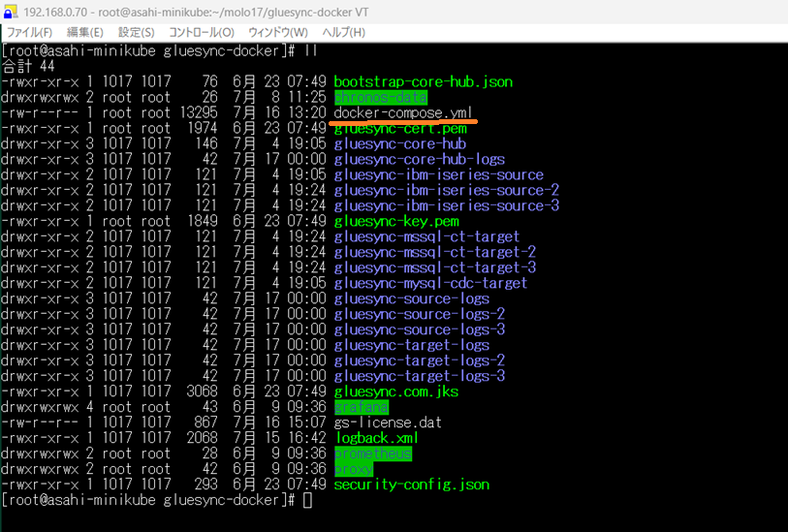
Task: Open the 設定(S) menu
Action: (136, 33)
